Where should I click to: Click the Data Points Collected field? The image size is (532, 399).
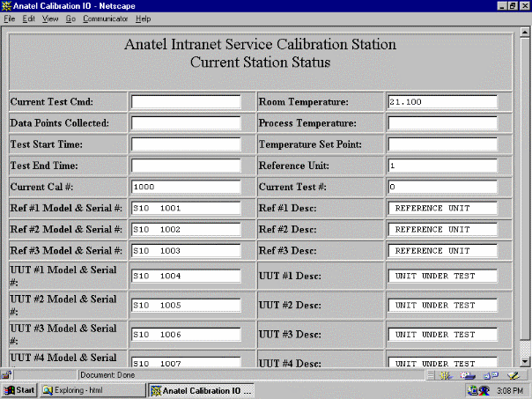click(186, 123)
